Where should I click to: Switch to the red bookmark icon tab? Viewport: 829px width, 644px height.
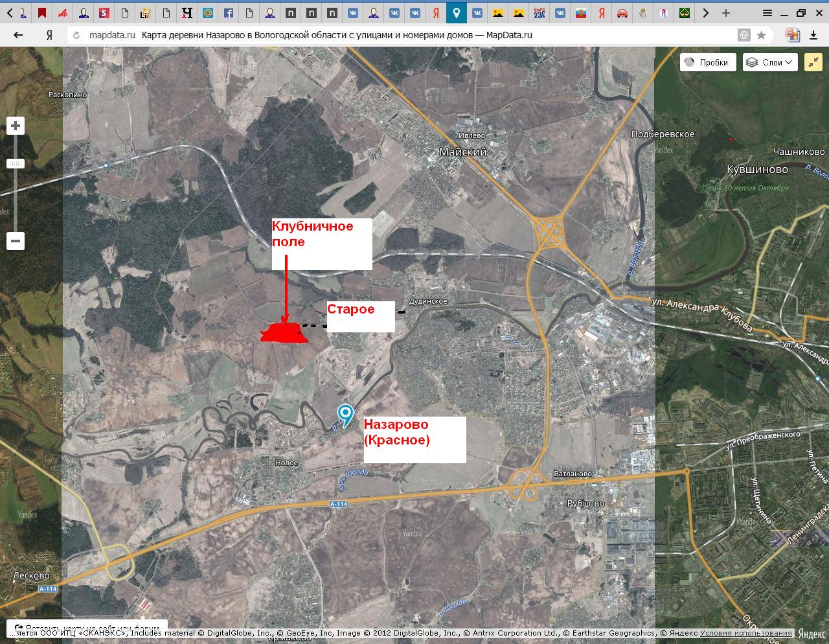pos(42,12)
